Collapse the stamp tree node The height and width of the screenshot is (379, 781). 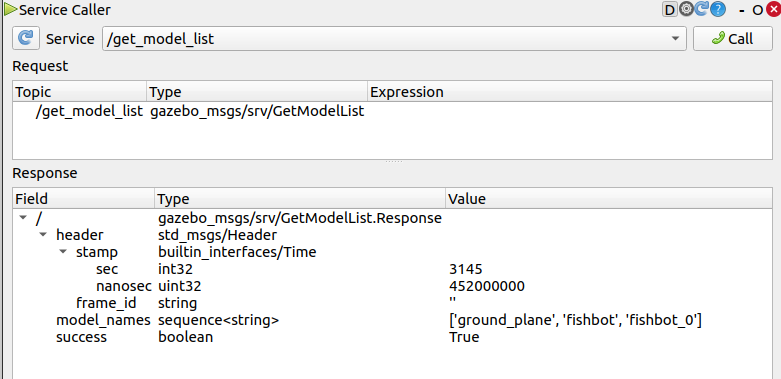pyautogui.click(x=63, y=252)
